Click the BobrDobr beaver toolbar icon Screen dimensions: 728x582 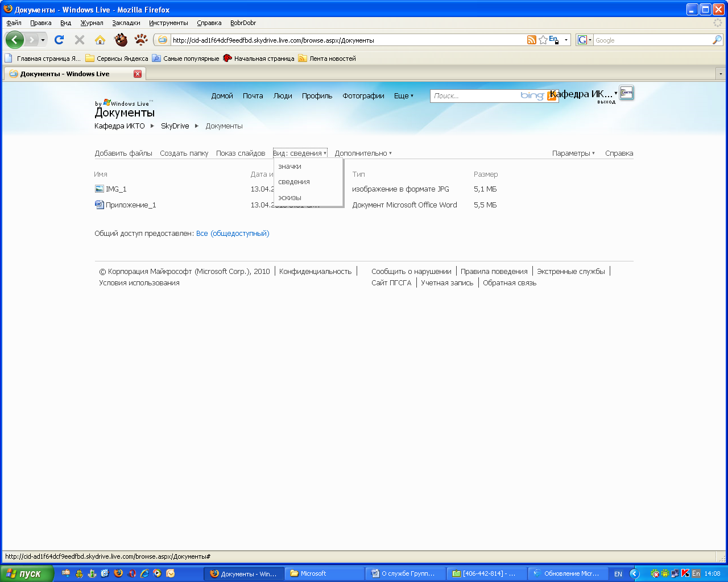click(121, 40)
